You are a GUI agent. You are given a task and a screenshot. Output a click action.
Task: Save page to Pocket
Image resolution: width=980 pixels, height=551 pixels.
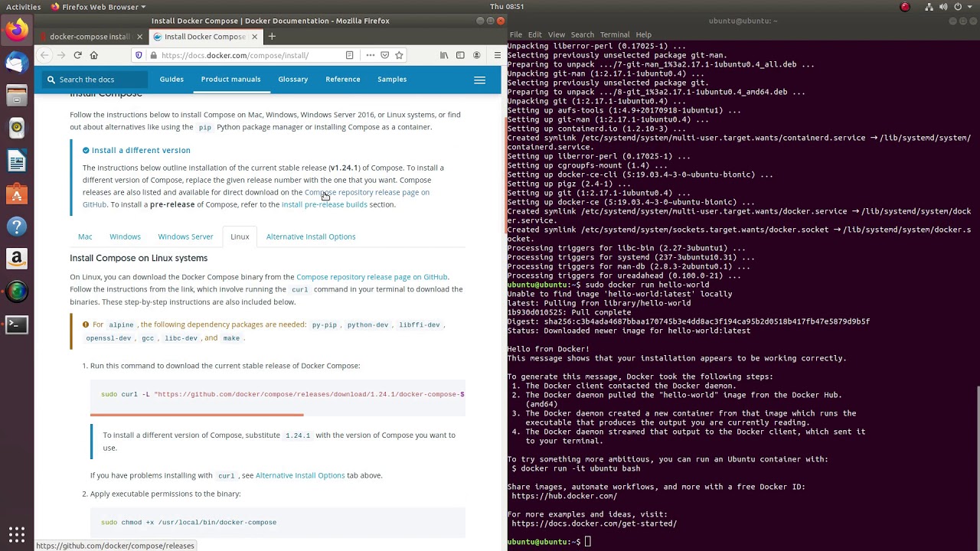[384, 55]
